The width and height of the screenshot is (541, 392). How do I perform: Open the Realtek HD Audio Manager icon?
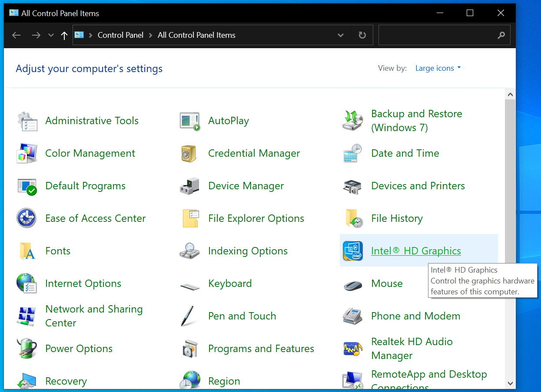click(352, 348)
